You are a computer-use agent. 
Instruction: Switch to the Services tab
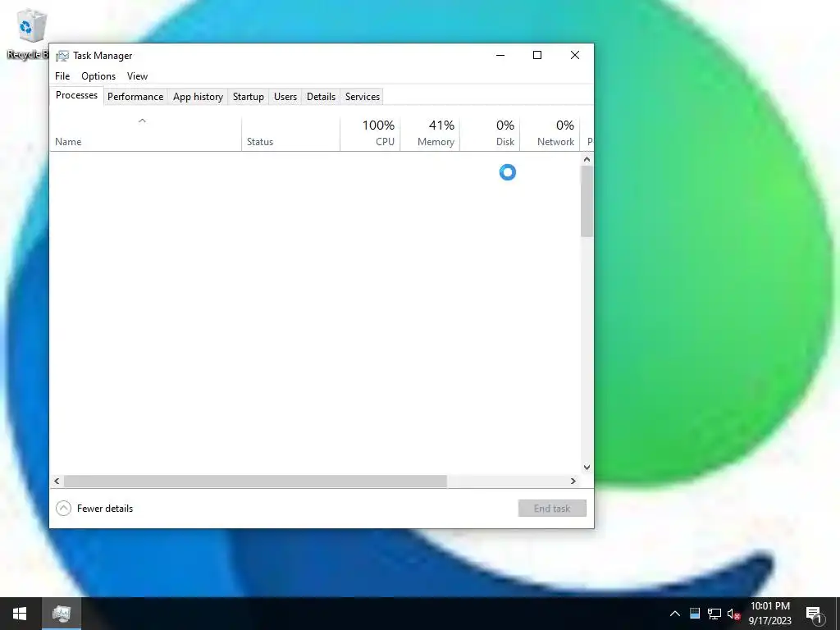[362, 97]
